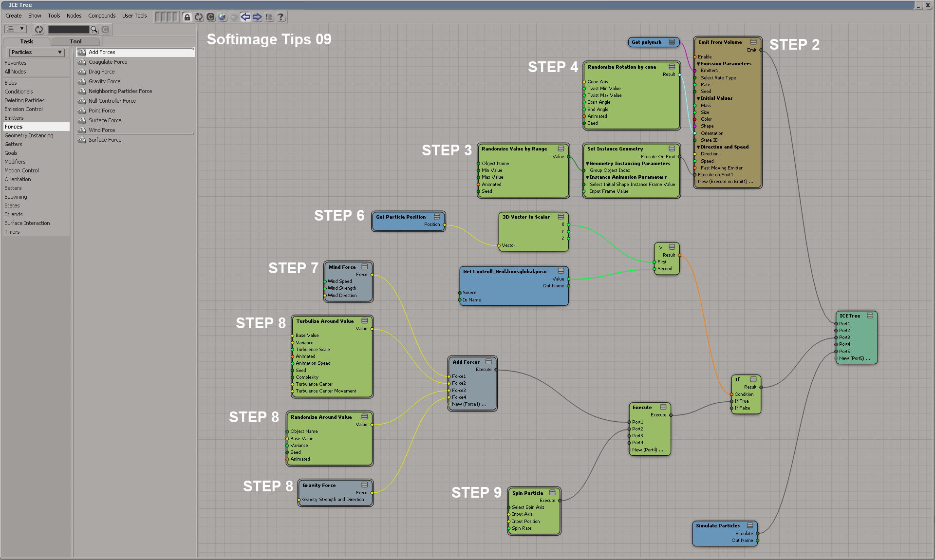Select Wind Force in the list
This screenshot has height=560, width=935.
point(102,130)
